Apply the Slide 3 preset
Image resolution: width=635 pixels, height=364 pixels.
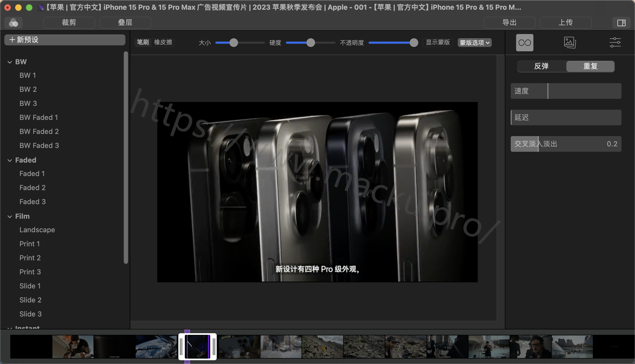point(31,314)
